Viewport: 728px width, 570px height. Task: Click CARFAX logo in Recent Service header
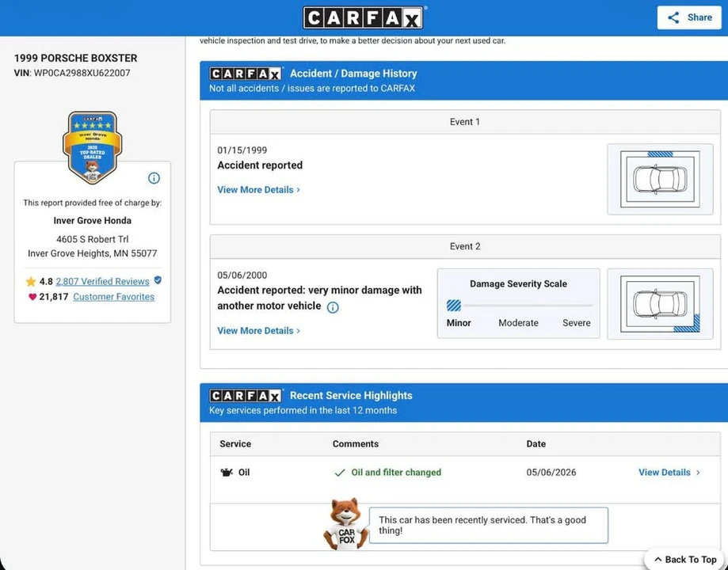pyautogui.click(x=246, y=396)
